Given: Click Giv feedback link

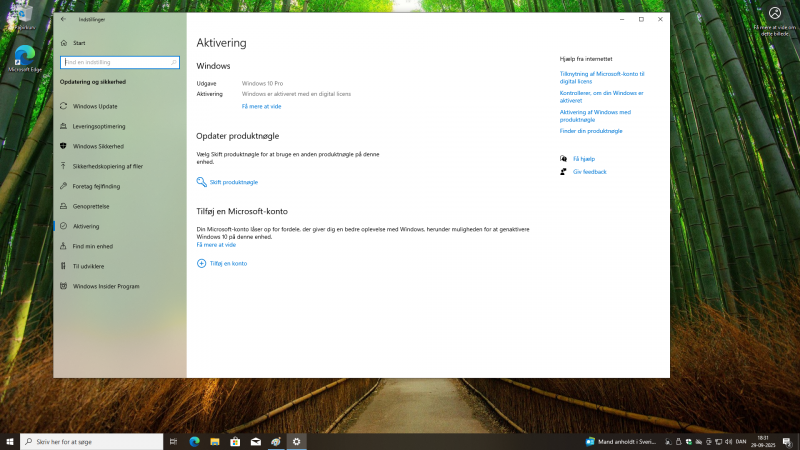Looking at the screenshot, I should coord(589,172).
